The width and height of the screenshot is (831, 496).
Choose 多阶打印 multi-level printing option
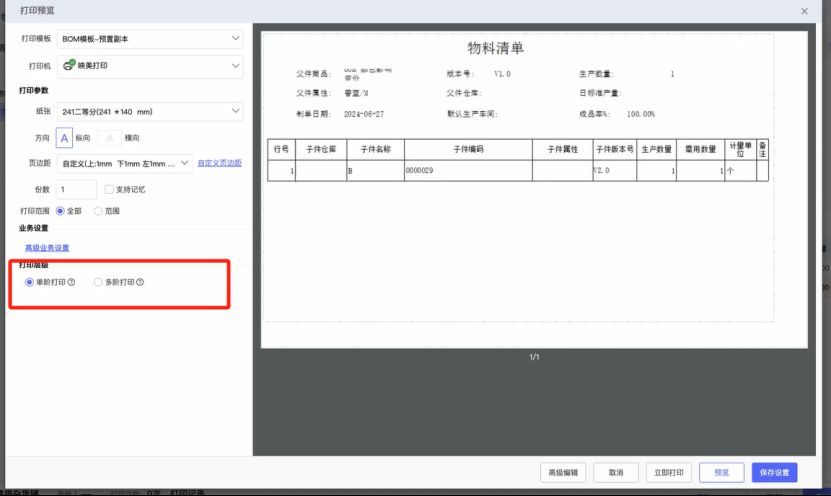(x=97, y=283)
